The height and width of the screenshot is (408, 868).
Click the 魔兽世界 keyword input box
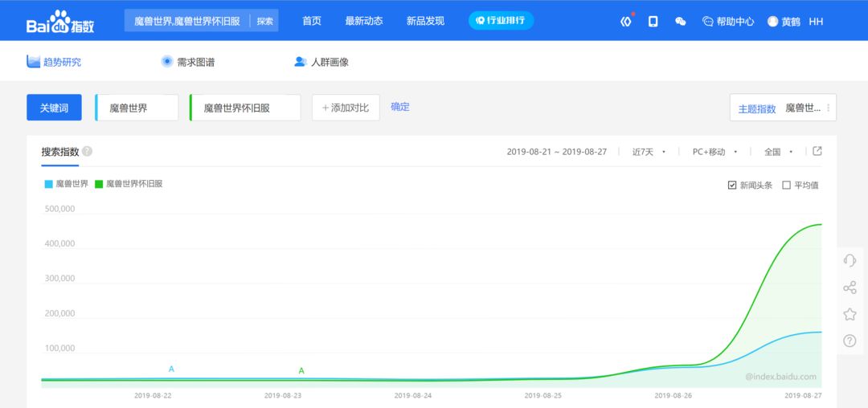pyautogui.click(x=137, y=108)
